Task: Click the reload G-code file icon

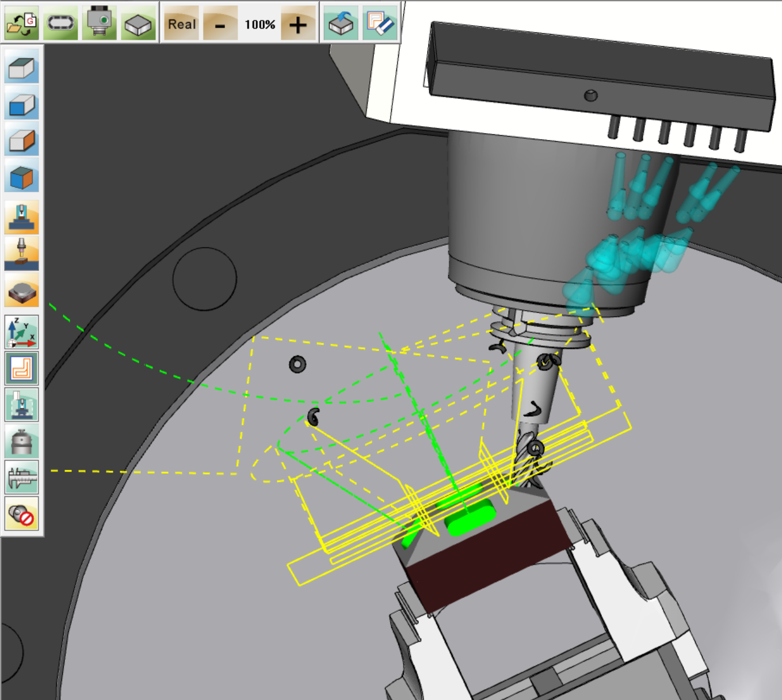Action: tap(22, 23)
